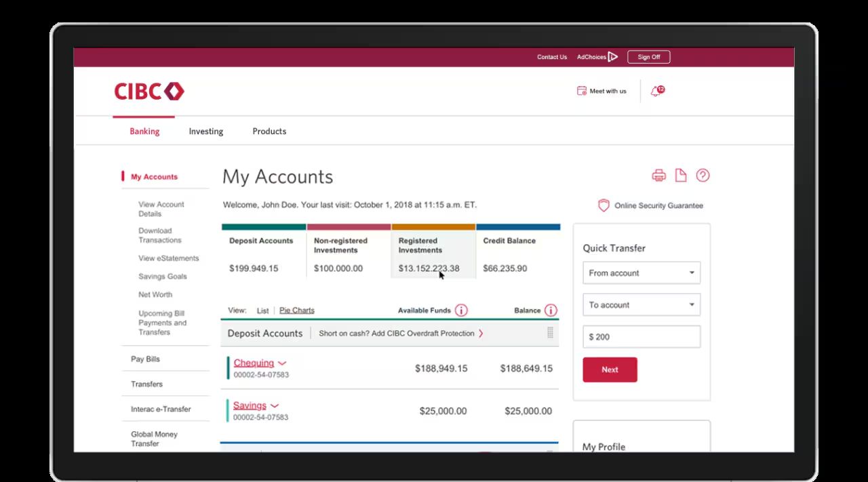
Task: Open Pay Bills in sidebar
Action: pos(145,359)
